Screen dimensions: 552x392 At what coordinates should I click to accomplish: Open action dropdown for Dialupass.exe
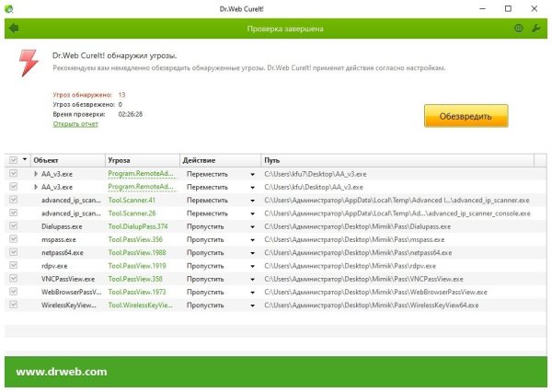tap(252, 226)
